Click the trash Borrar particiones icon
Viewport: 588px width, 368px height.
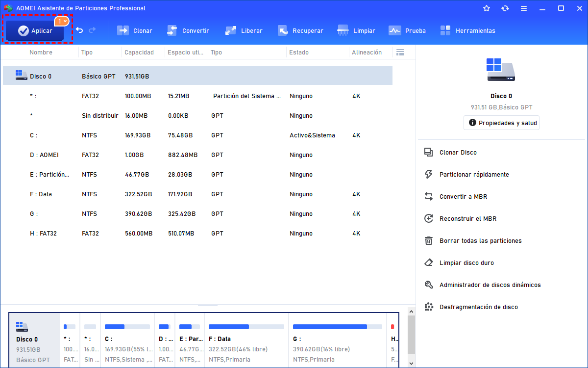click(429, 240)
